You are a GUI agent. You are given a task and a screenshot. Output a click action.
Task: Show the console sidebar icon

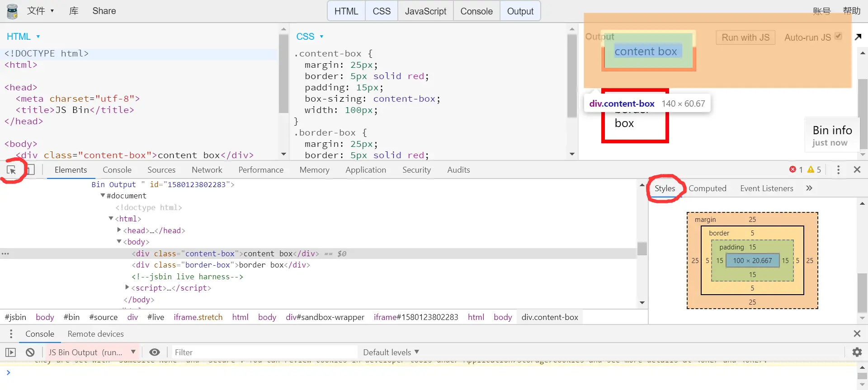(10, 352)
